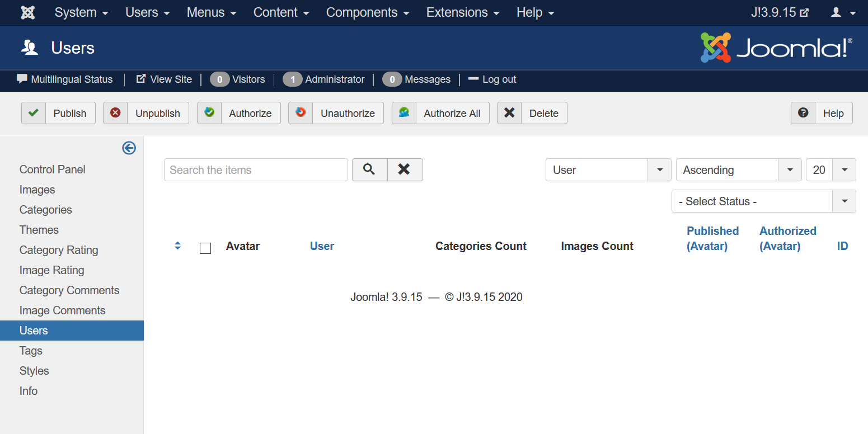Collapse the sidebar with the arrow icon

tap(129, 148)
